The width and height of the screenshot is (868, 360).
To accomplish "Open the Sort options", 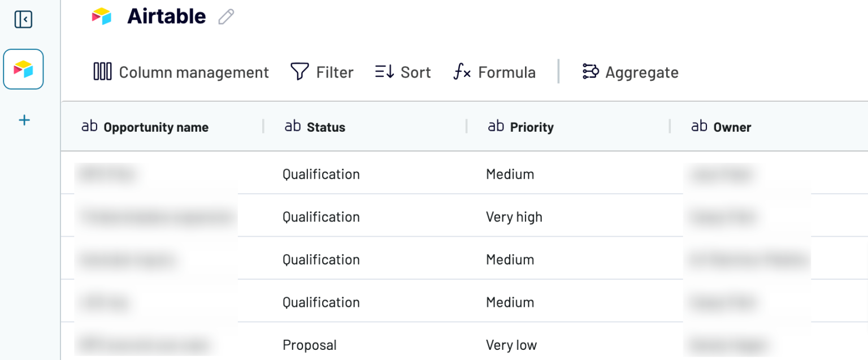I will [x=403, y=72].
